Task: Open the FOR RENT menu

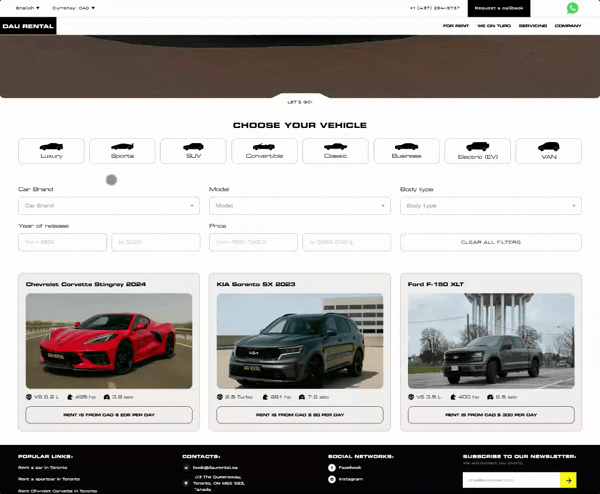Action: [456, 26]
